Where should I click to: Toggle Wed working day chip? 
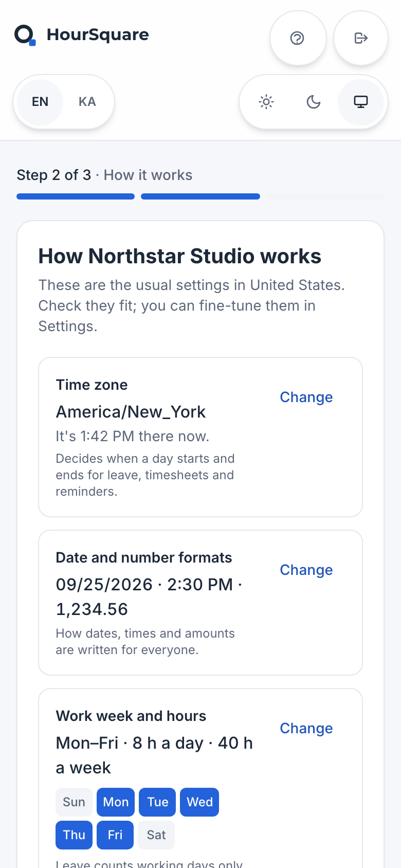pos(199,802)
